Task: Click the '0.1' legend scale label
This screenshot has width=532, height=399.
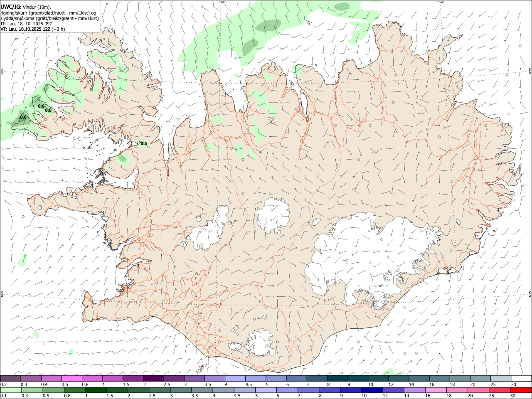Action: tap(3, 396)
